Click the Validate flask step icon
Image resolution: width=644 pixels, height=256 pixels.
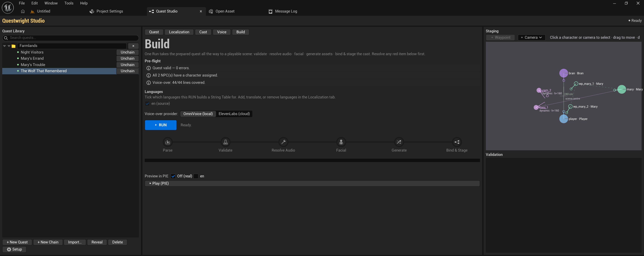click(225, 142)
